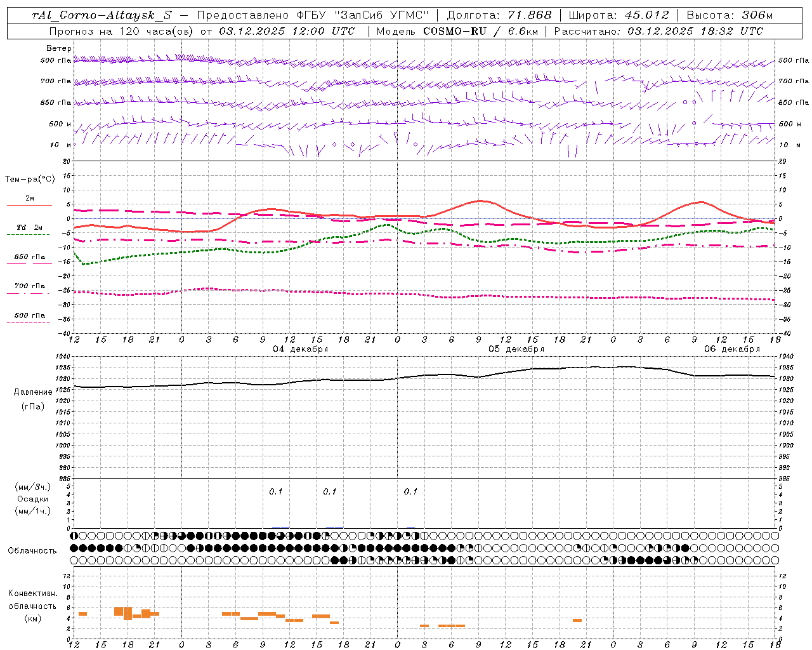
Task: Click the (км) unit label under convective cloudiness
Action: (x=33, y=618)
